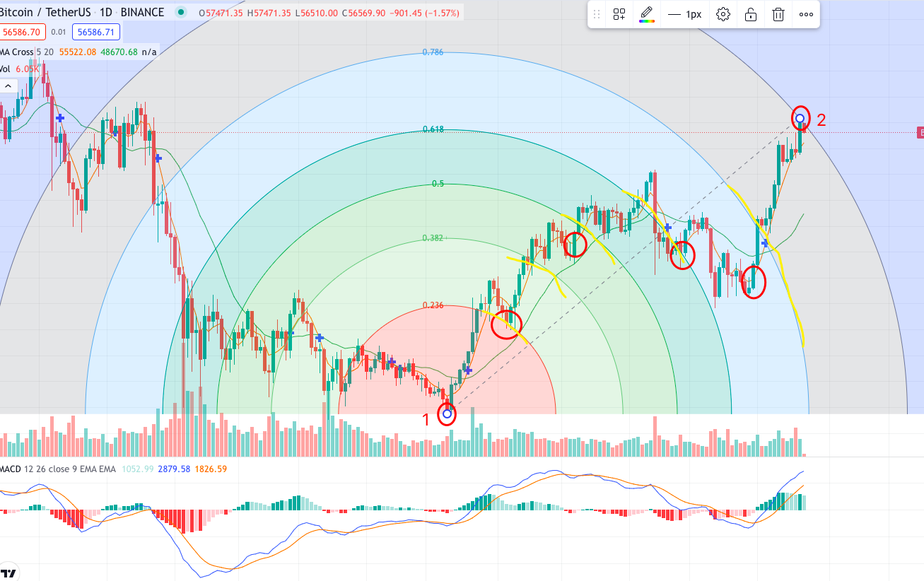Select the MA Cross 5 20 indicator legend
Screen dimensions: 924x581
(x=27, y=52)
